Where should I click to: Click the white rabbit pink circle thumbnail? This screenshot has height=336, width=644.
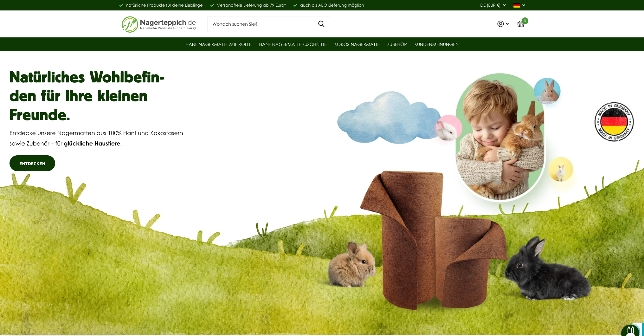(x=449, y=128)
